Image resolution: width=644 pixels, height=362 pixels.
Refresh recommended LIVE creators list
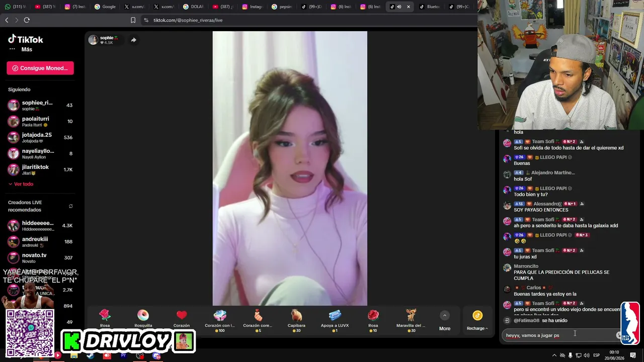70,206
